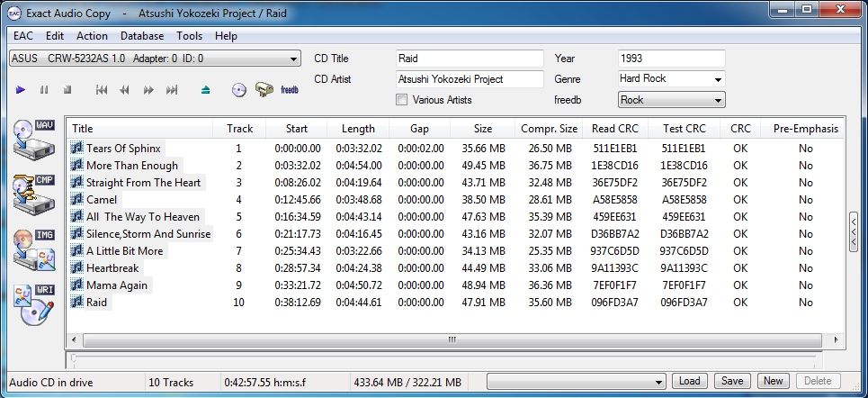Click the CMP copy compressed icon
Viewport: 868px width, 398px height.
click(34, 192)
